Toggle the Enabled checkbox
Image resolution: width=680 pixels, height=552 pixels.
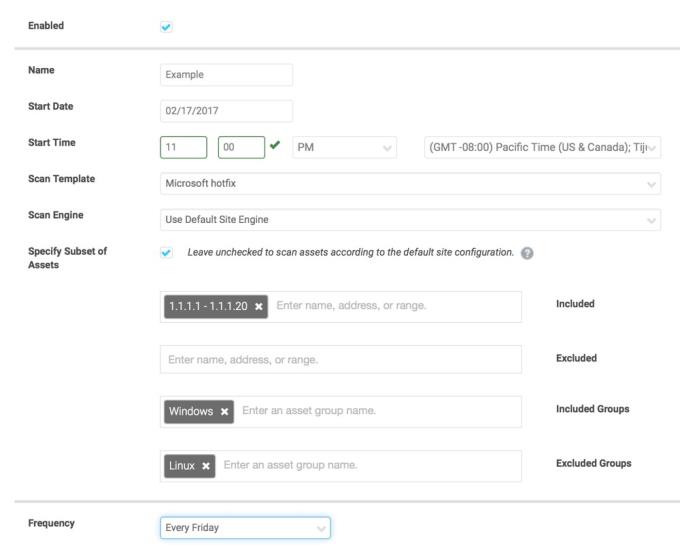coord(166,26)
